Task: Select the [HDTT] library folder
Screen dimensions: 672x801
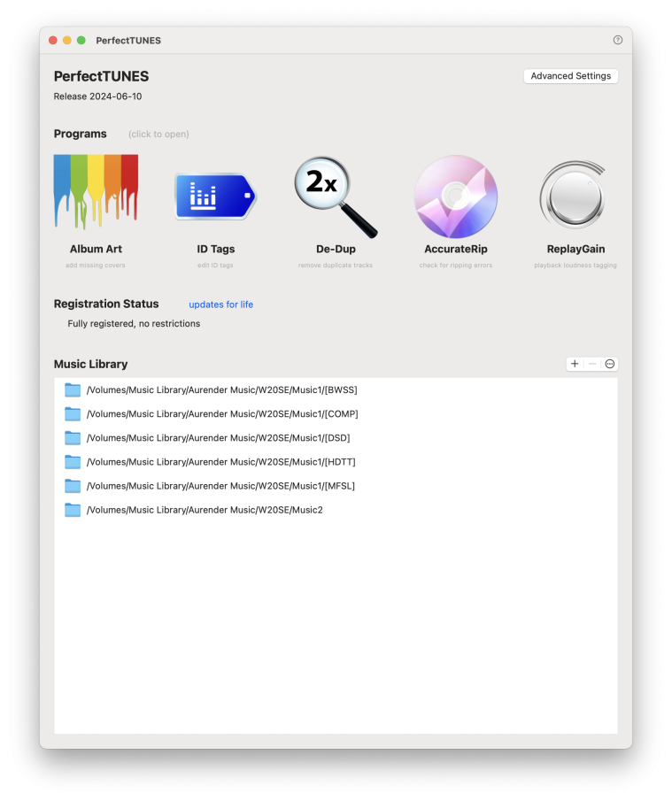Action: (x=220, y=461)
